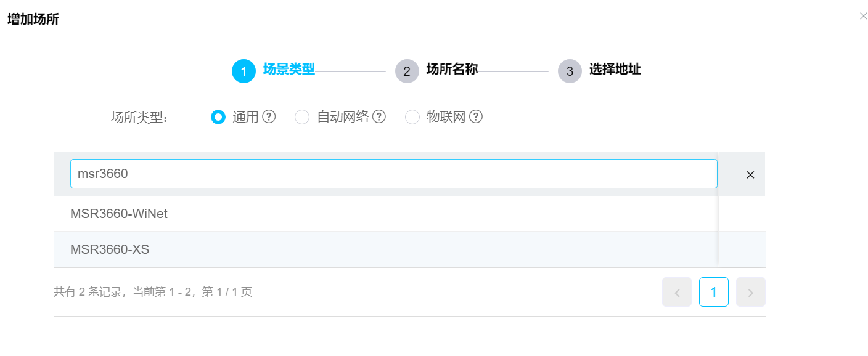The image size is (868, 356).
Task: Click help icon beside 物联网 option
Action: tap(475, 117)
